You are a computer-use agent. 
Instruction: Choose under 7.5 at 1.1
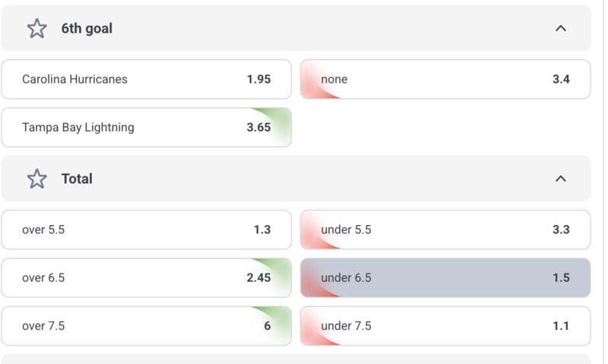coord(445,325)
